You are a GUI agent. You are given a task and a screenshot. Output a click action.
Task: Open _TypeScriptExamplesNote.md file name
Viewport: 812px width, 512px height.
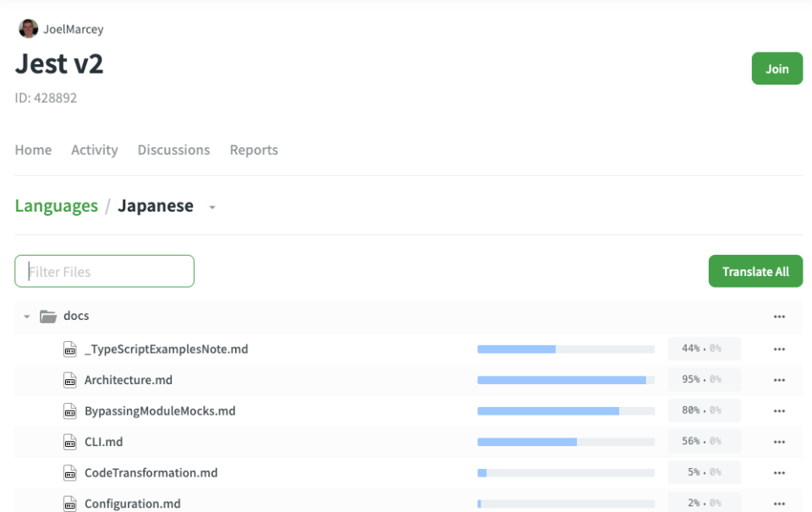tap(167, 350)
